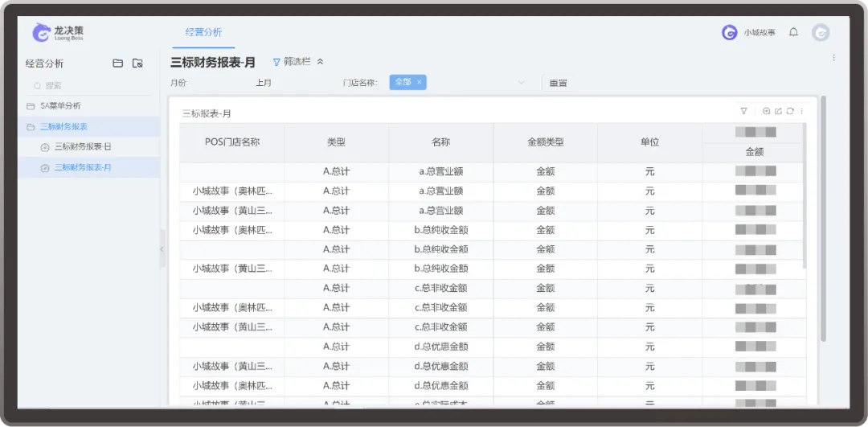Open the 三标财务报表-月 report

[x=88, y=168]
